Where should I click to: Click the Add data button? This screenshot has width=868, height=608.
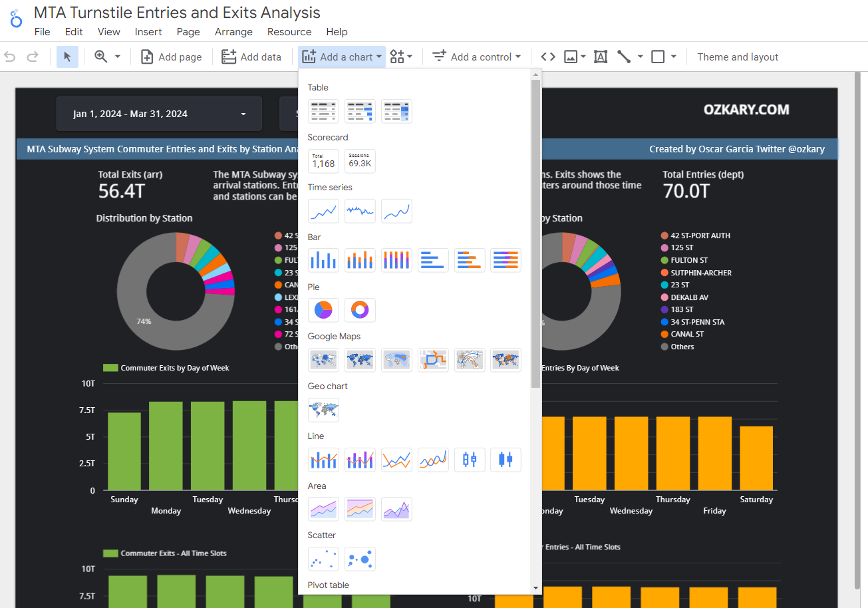(251, 57)
